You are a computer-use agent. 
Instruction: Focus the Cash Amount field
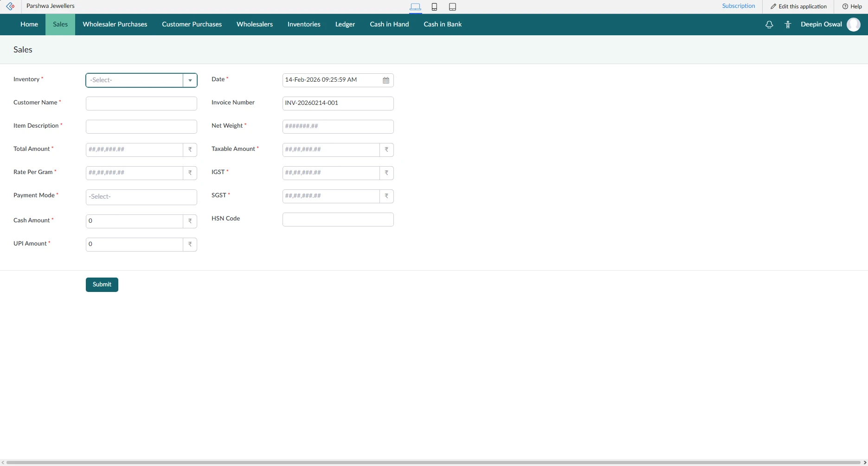click(135, 221)
